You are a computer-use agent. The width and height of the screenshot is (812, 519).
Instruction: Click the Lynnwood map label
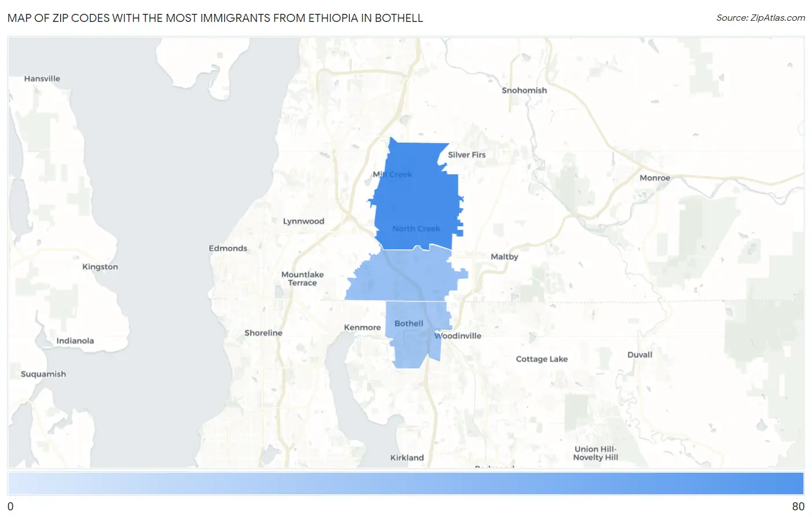(303, 221)
